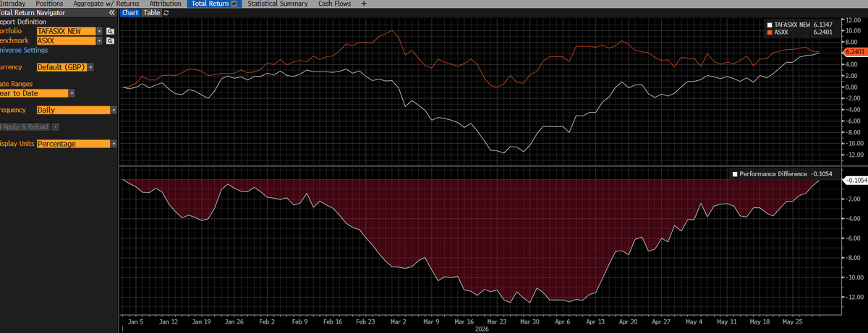Add a new tab with the plus icon

click(363, 4)
